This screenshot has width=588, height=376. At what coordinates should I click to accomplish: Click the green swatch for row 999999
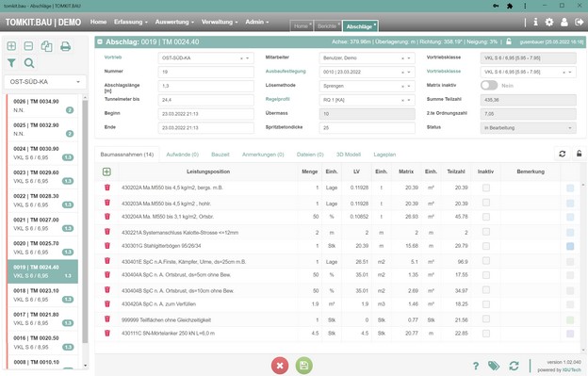pyautogui.click(x=570, y=319)
